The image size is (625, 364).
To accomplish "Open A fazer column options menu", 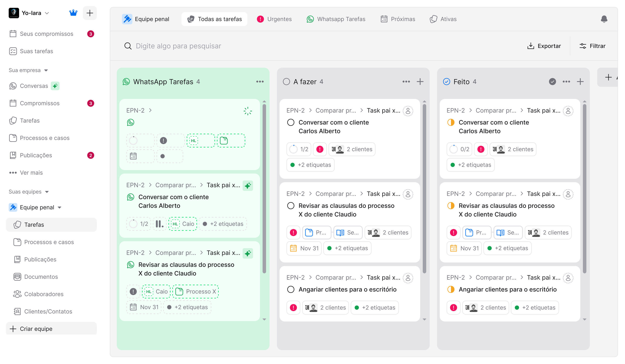I will (x=406, y=82).
